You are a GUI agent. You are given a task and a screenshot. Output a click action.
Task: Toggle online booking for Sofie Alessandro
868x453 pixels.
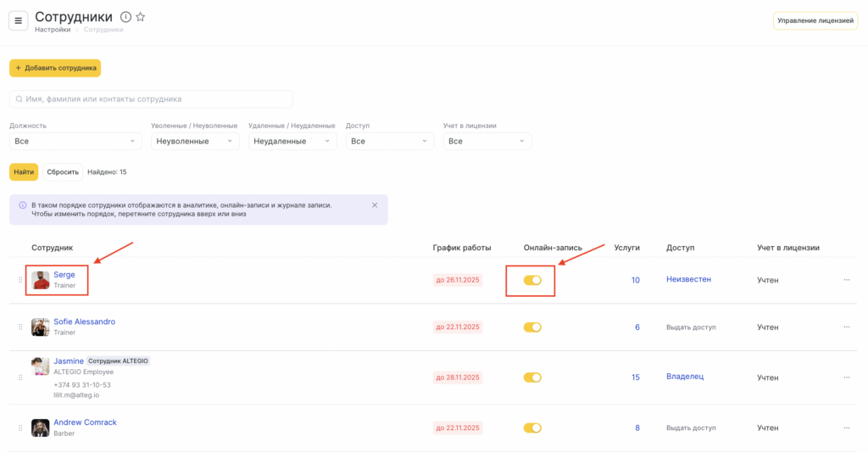coord(531,327)
